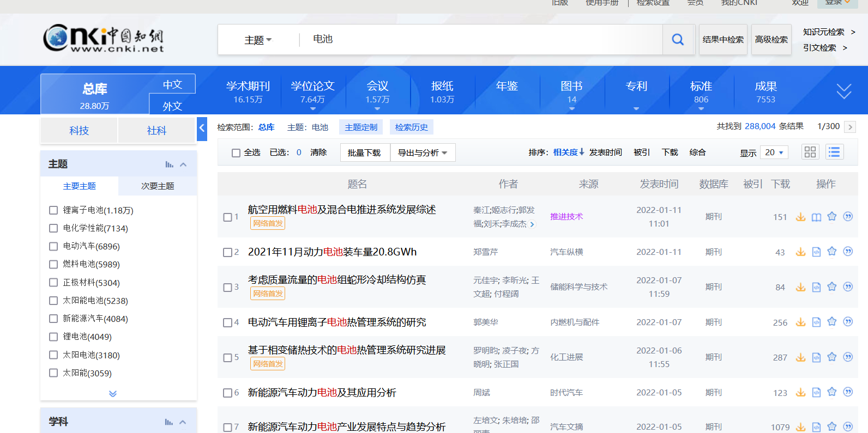Favorite article 1 with star icon

pyautogui.click(x=832, y=216)
